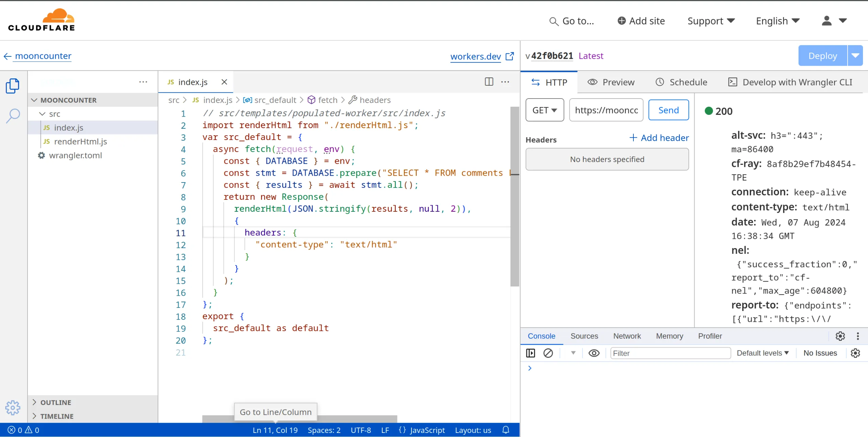Click the console Filter input field
868x437 pixels.
[x=670, y=353]
